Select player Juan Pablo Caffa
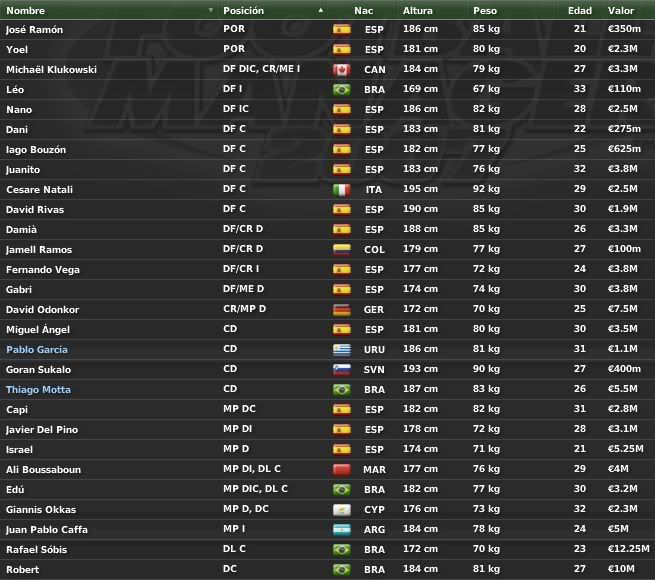This screenshot has height=580, width=655. pos(47,529)
